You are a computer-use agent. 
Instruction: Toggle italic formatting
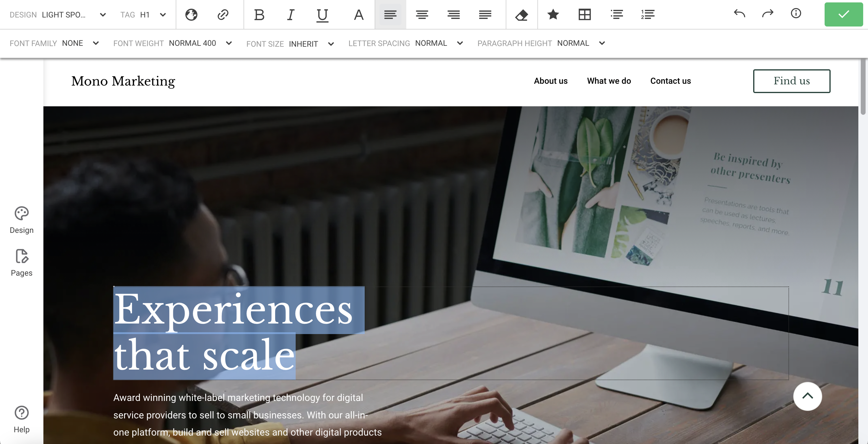tap(291, 14)
